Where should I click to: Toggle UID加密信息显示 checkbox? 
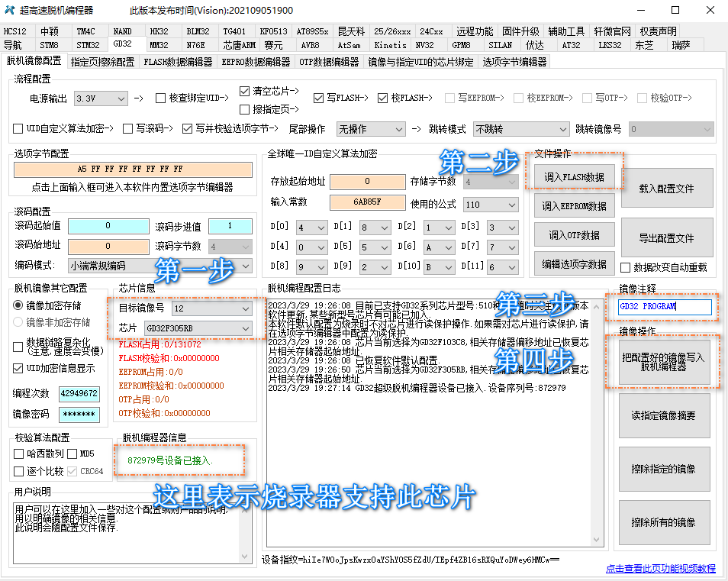[18, 368]
